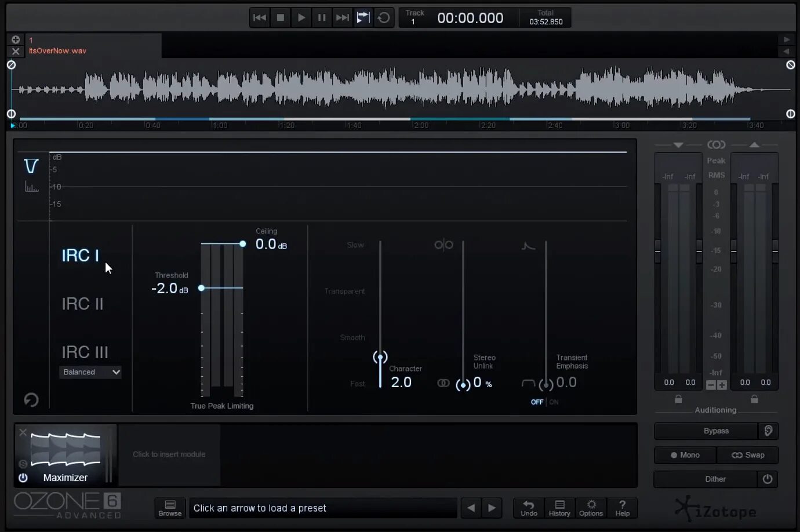
Task: Select IRC III limiter mode
Action: [x=85, y=352]
